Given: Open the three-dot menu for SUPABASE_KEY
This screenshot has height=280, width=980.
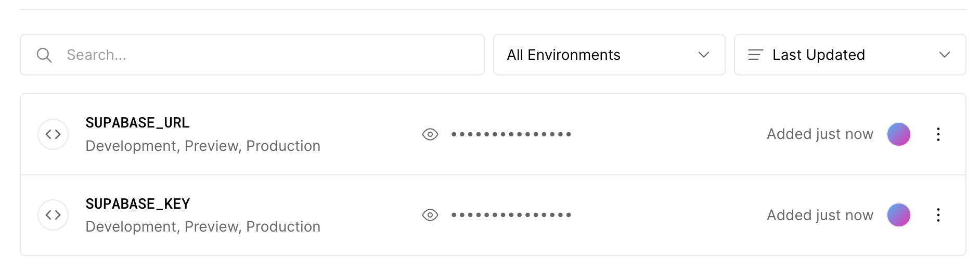Looking at the screenshot, I should [938, 215].
